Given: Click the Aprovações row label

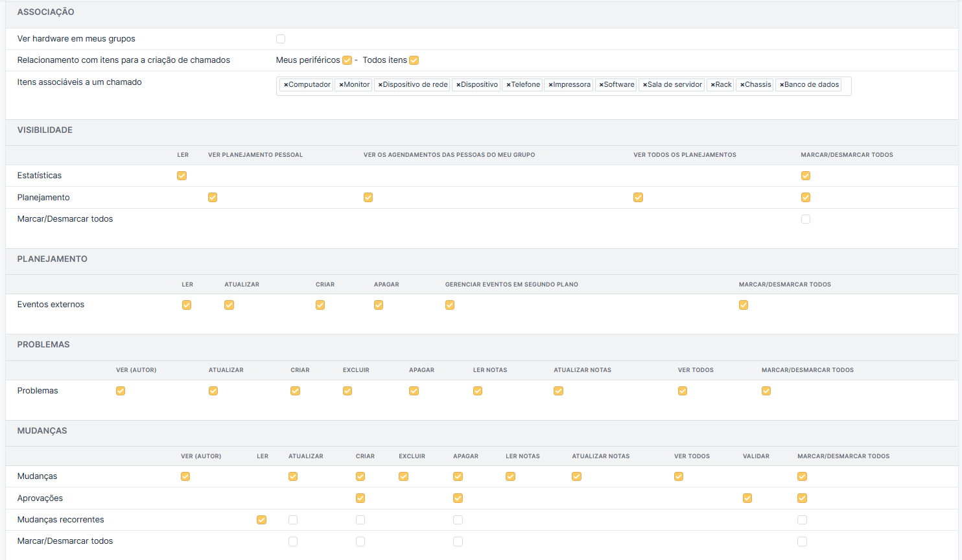Looking at the screenshot, I should click(40, 498).
